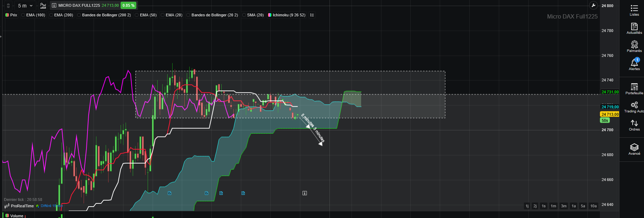Open the Alertes bell panel

coord(634,64)
